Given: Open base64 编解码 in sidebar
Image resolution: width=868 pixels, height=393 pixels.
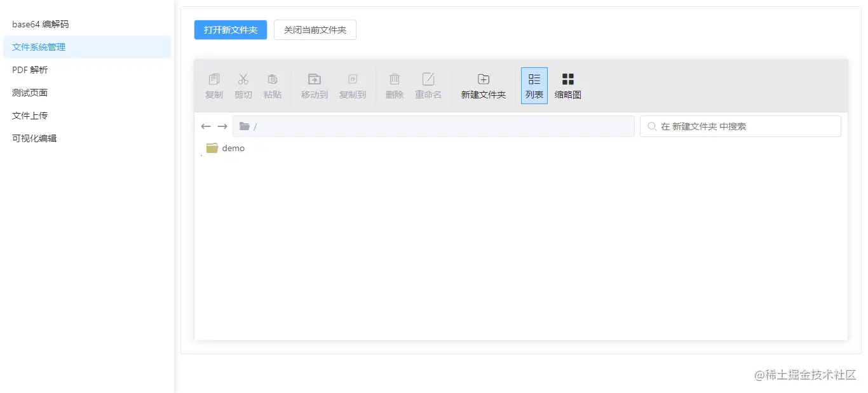Looking at the screenshot, I should (87, 24).
